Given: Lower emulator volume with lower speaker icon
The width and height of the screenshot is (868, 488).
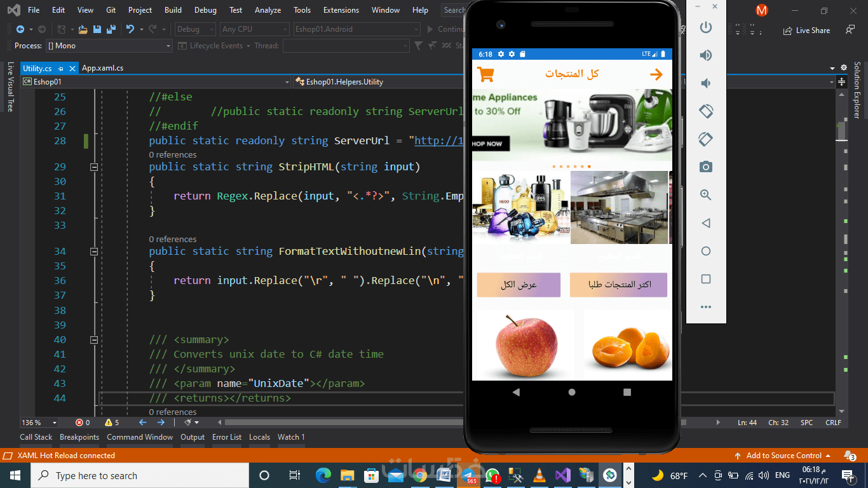Looking at the screenshot, I should click(705, 83).
